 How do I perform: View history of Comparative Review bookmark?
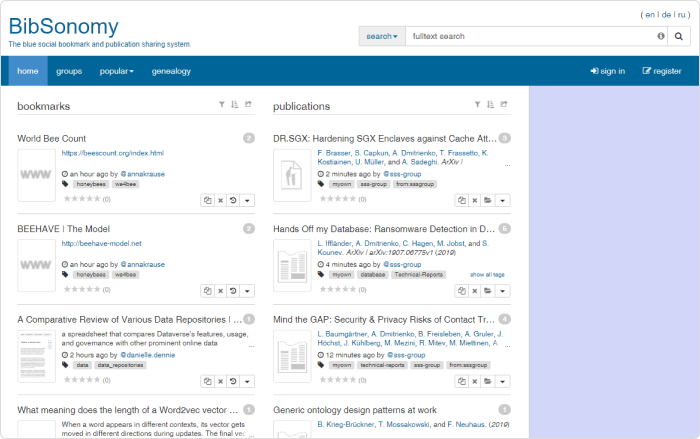coord(233,381)
